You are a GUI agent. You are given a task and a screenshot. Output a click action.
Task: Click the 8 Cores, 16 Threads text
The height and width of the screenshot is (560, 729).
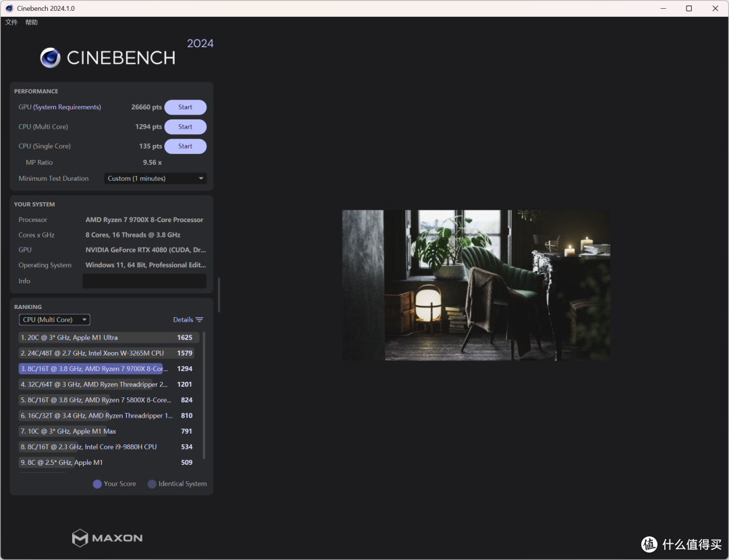pyautogui.click(x=133, y=235)
